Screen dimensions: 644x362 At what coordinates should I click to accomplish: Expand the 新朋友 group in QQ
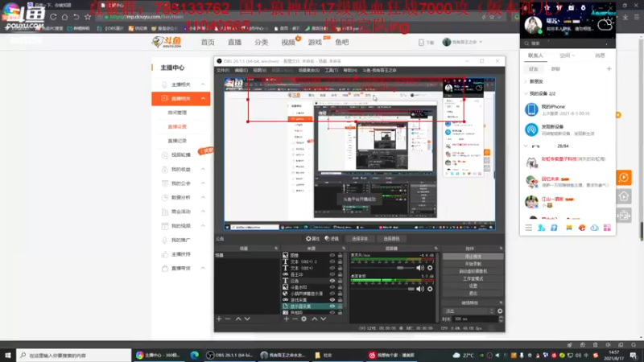526,82
